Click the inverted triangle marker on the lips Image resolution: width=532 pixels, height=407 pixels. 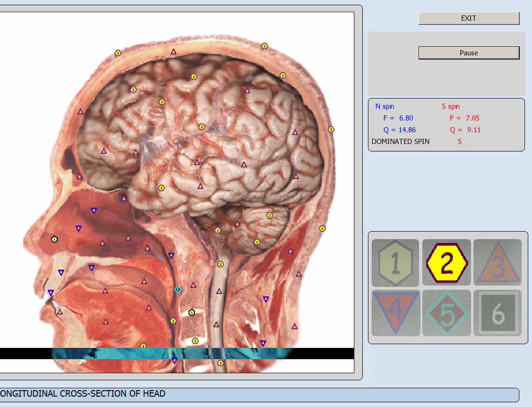click(x=51, y=293)
